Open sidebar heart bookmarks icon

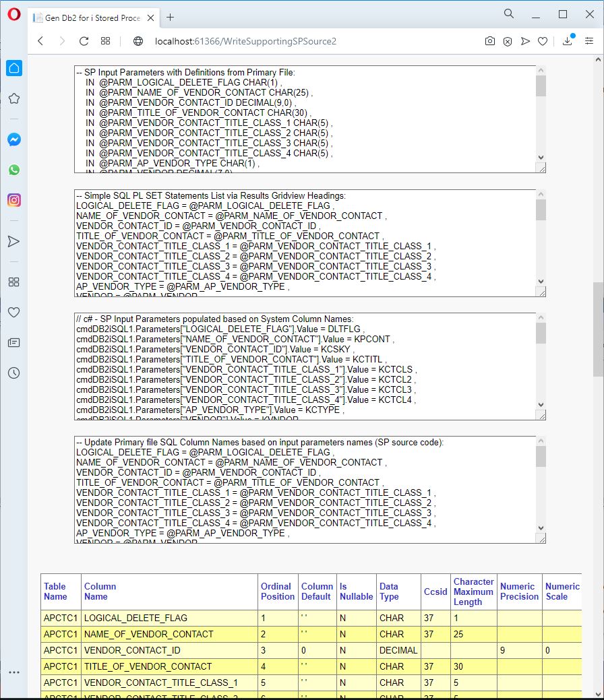tap(14, 313)
